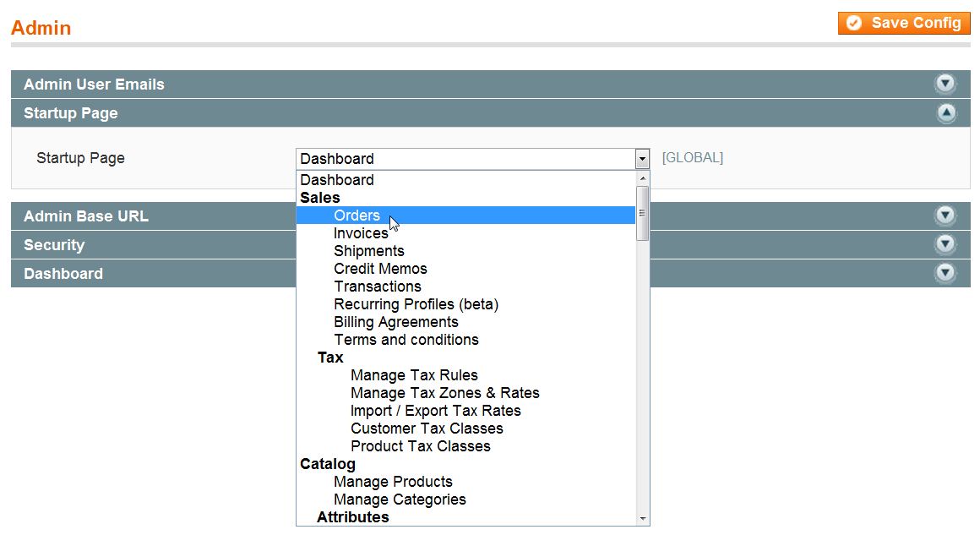Expand the Security section arrow icon

coord(945,244)
